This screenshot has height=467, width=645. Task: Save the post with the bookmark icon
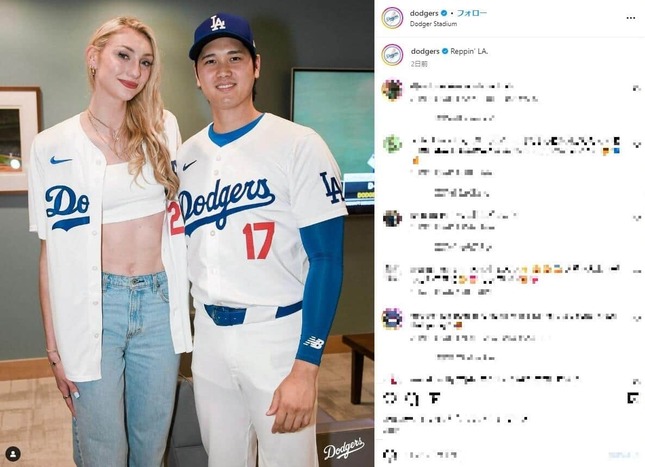(x=633, y=398)
